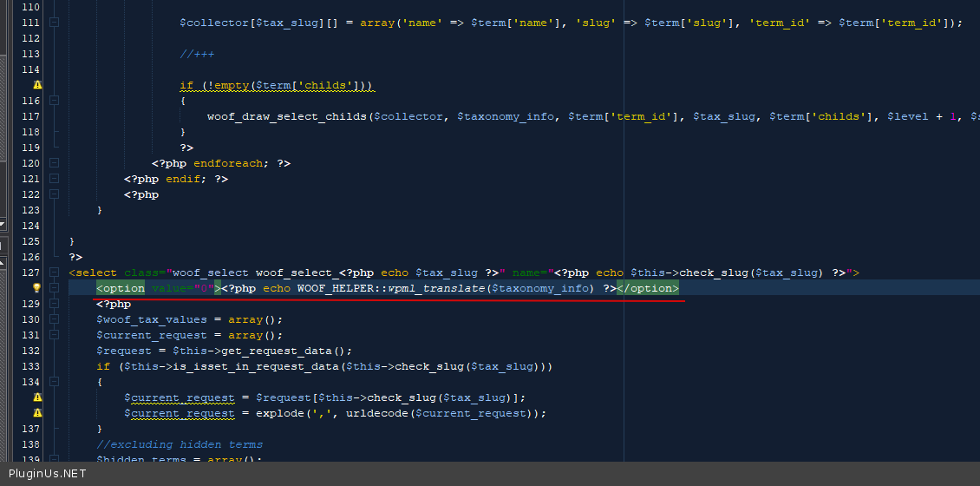This screenshot has width=980, height=486.
Task: Click line number 133 in the gutter
Action: coord(30,366)
